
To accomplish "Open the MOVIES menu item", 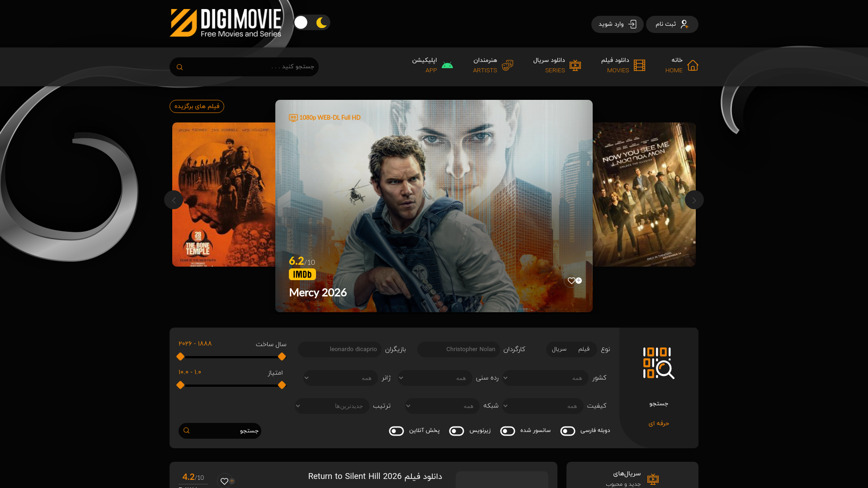I will tap(615, 66).
